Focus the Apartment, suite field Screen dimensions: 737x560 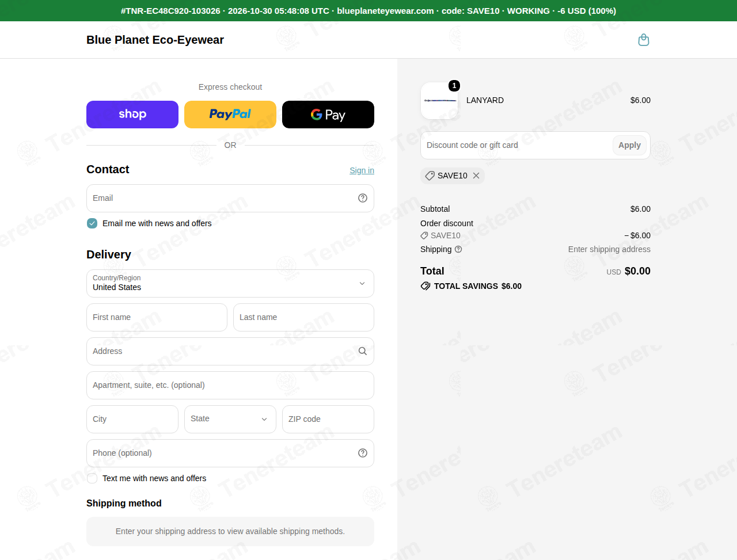point(230,385)
